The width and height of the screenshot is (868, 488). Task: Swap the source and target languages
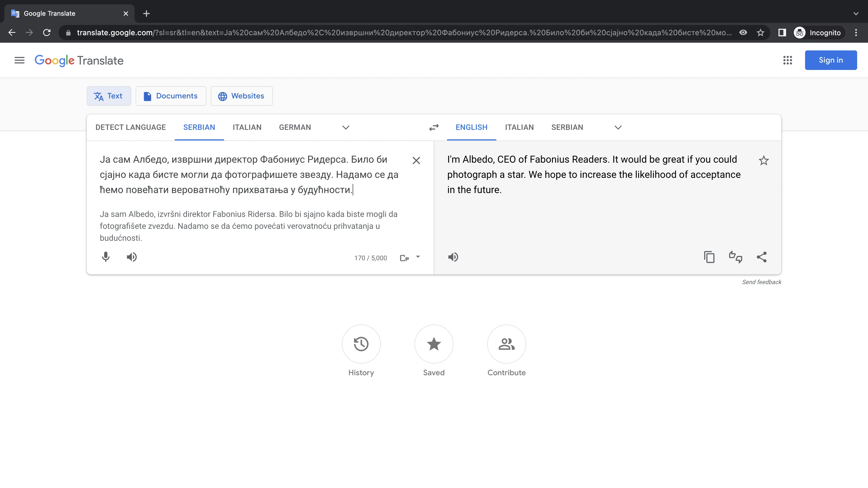click(x=434, y=127)
